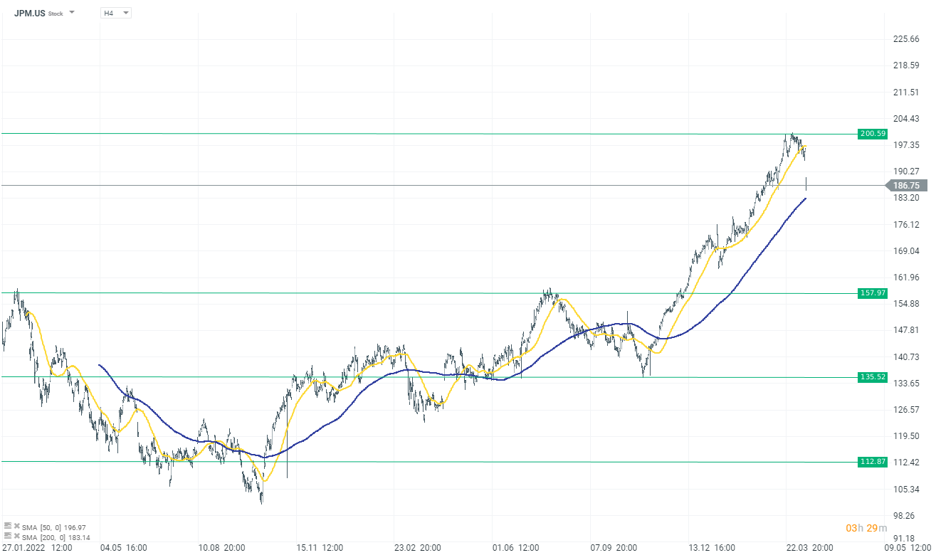Open settings for the SMA 200 indicator
The height and width of the screenshot is (560, 936).
coord(8,535)
